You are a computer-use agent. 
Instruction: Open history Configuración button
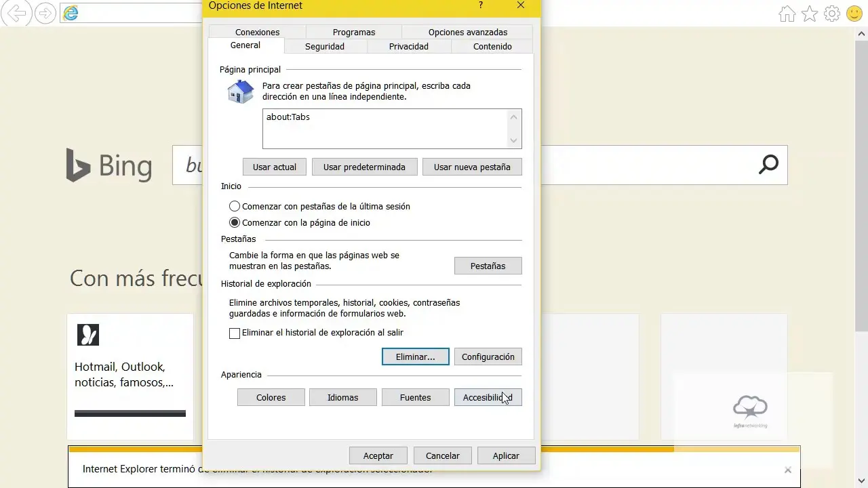coord(488,357)
